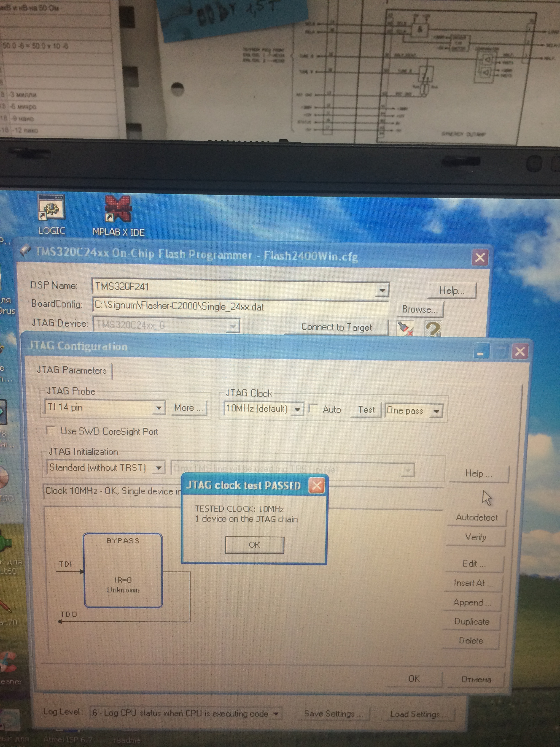Image resolution: width=560 pixels, height=747 pixels.
Task: Select the JTAG Parameters tab
Action: (x=72, y=371)
